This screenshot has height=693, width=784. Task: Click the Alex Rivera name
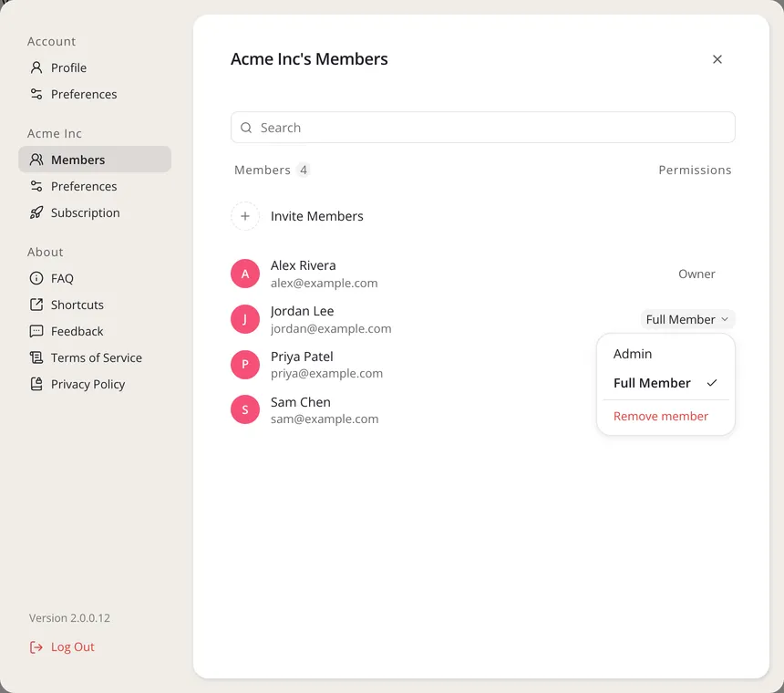(x=303, y=265)
